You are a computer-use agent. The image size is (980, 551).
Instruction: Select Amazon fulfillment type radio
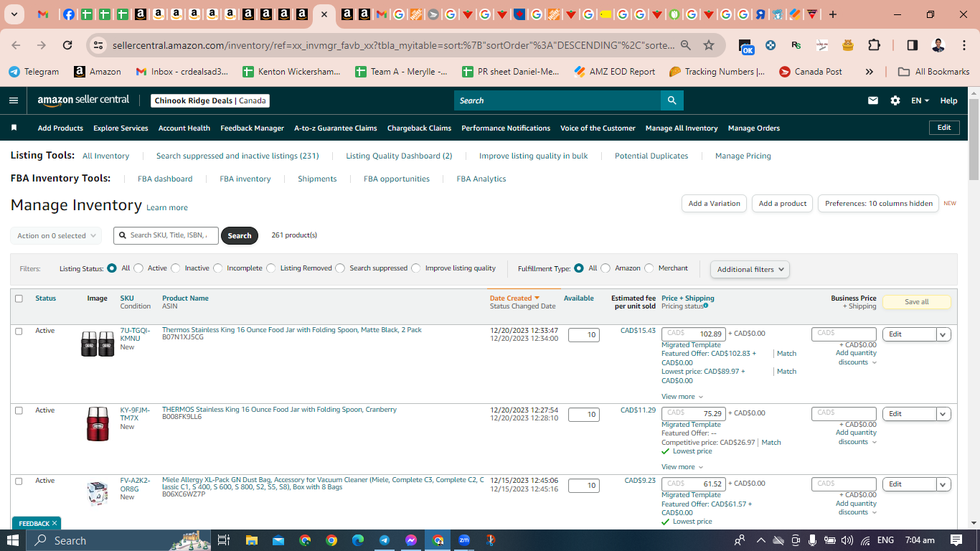[x=606, y=268]
